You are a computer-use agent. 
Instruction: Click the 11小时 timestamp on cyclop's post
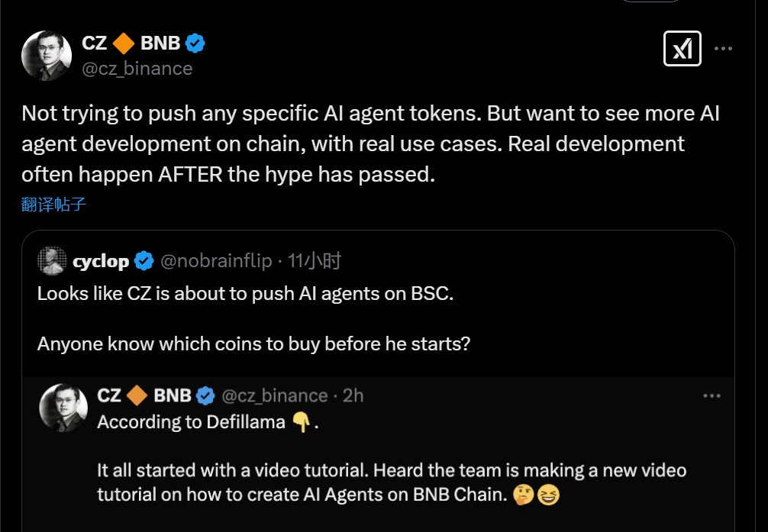(x=315, y=262)
